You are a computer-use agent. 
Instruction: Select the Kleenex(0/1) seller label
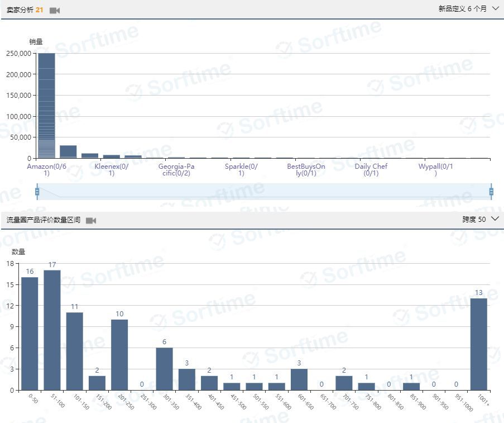coord(112,170)
